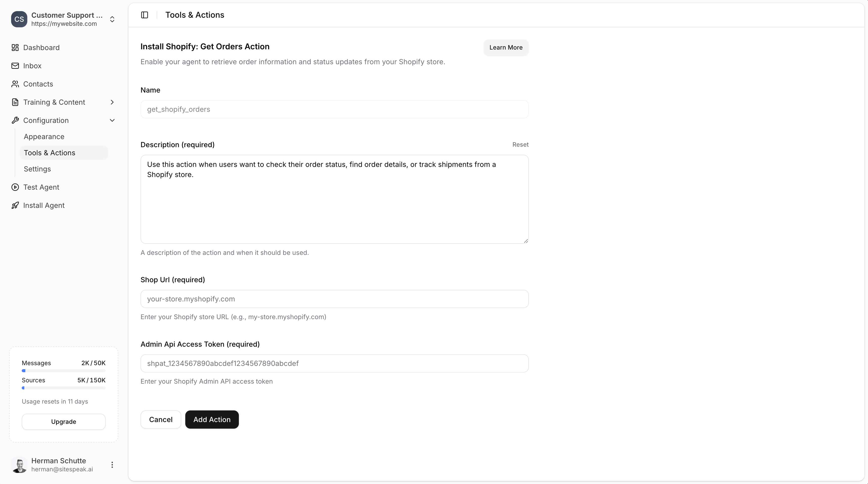Click the sidebar toggle icon beside Tools & Actions

[x=145, y=15]
